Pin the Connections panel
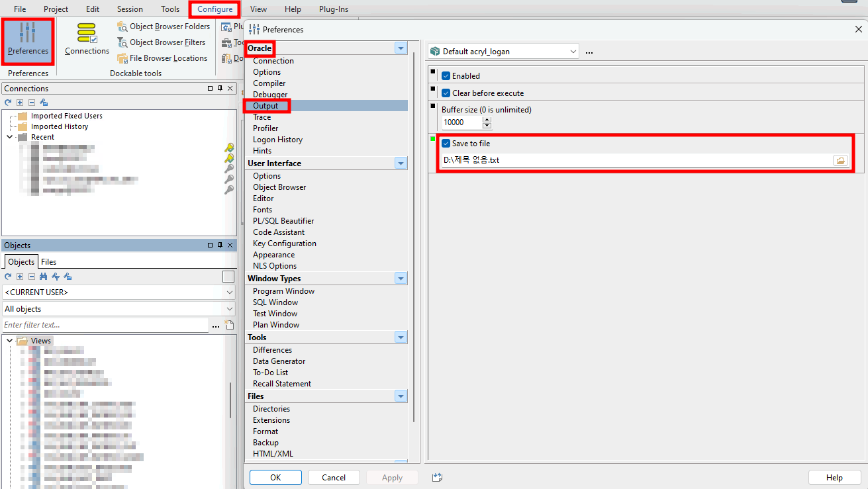 coord(220,89)
